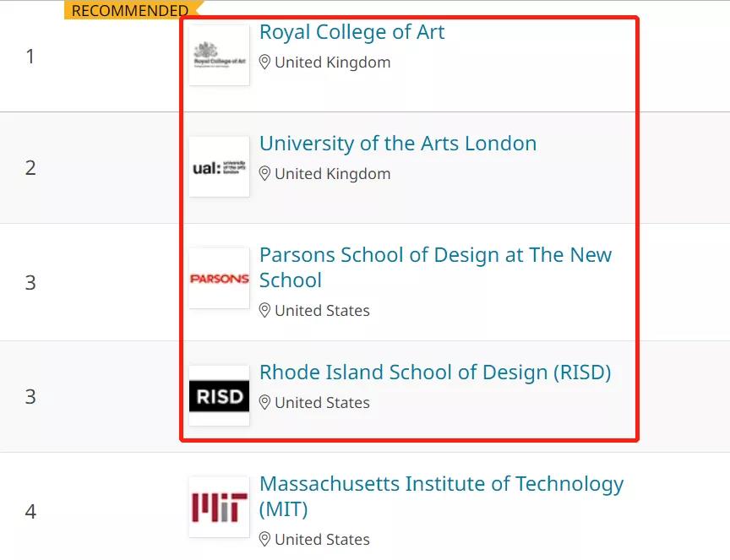Open the University of the Arts London link

pos(398,144)
